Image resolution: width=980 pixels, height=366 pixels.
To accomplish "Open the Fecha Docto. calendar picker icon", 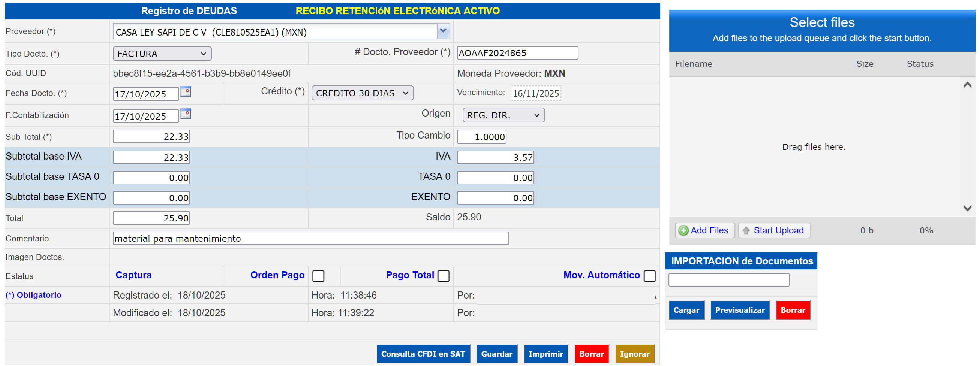I will [x=185, y=92].
